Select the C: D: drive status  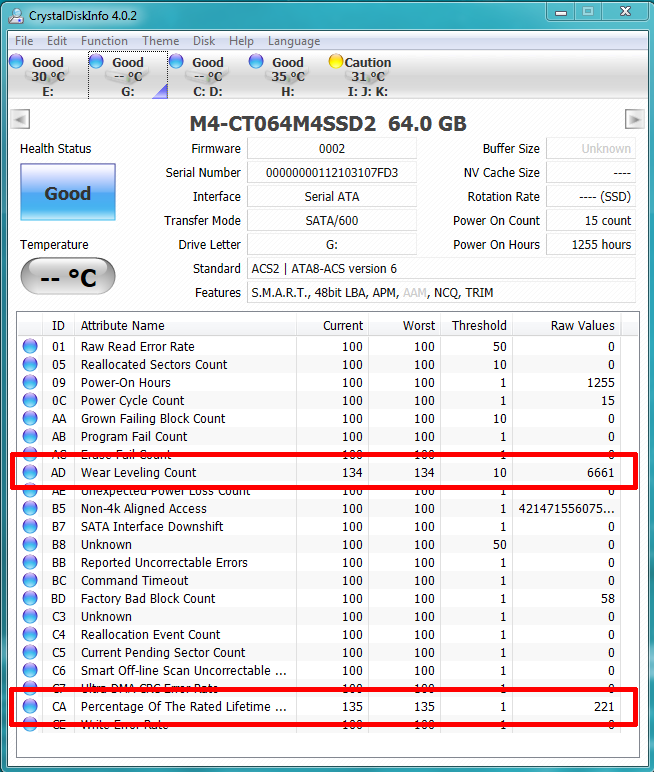(x=207, y=76)
